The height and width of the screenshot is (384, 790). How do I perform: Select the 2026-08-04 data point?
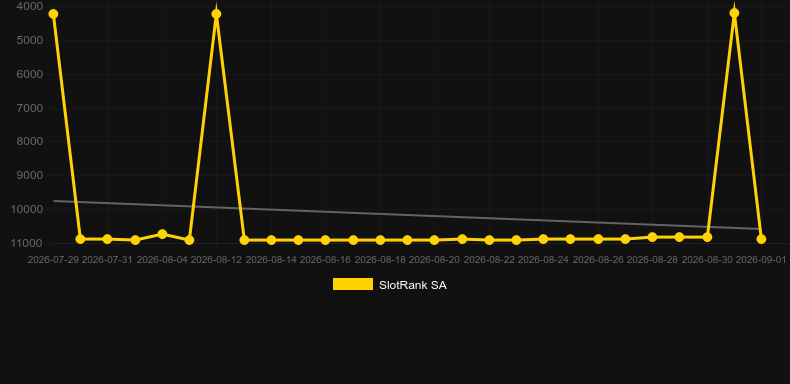[162, 234]
